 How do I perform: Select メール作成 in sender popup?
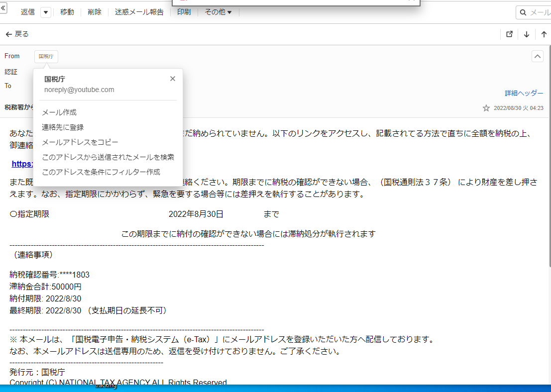pos(59,112)
